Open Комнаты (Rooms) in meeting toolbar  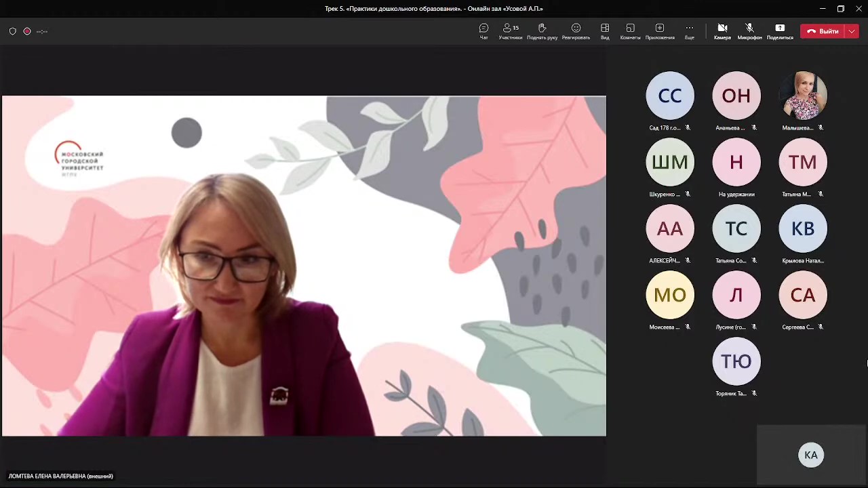(x=630, y=30)
